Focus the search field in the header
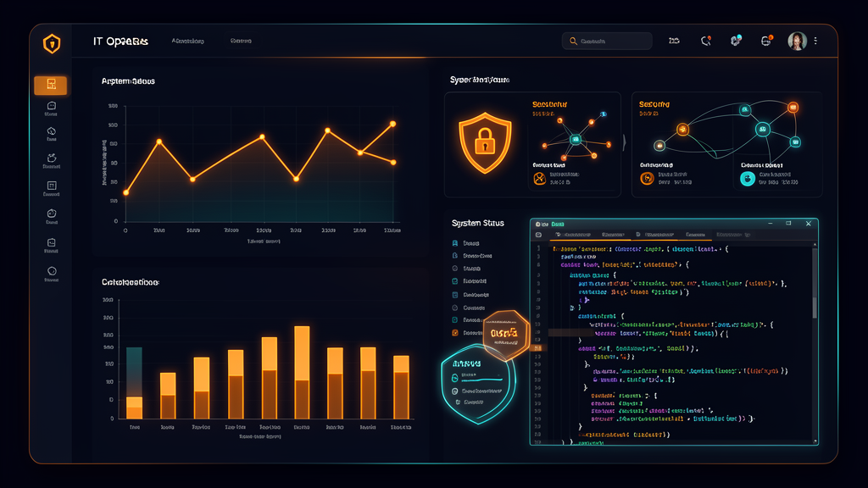 click(x=607, y=41)
